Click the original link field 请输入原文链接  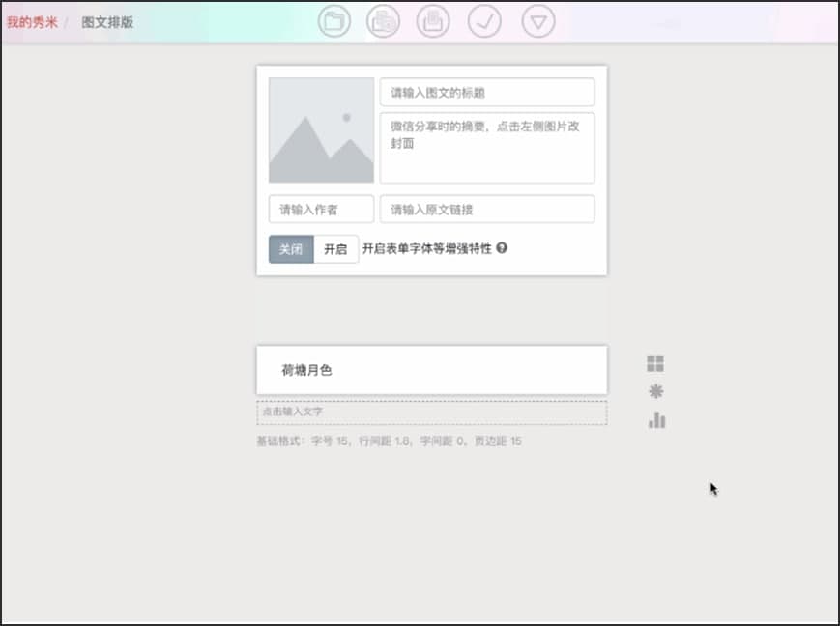point(486,209)
